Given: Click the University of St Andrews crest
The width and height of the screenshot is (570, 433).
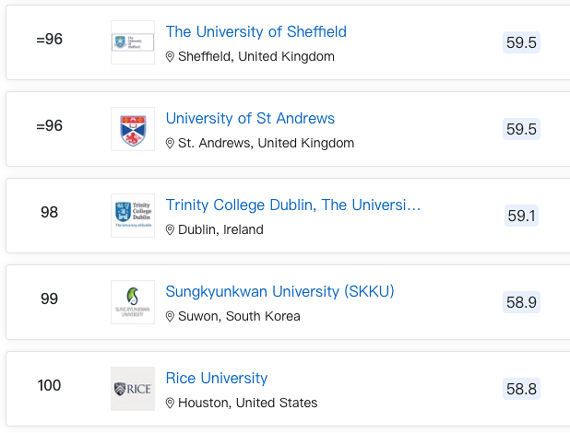Looking at the screenshot, I should pyautogui.click(x=133, y=129).
